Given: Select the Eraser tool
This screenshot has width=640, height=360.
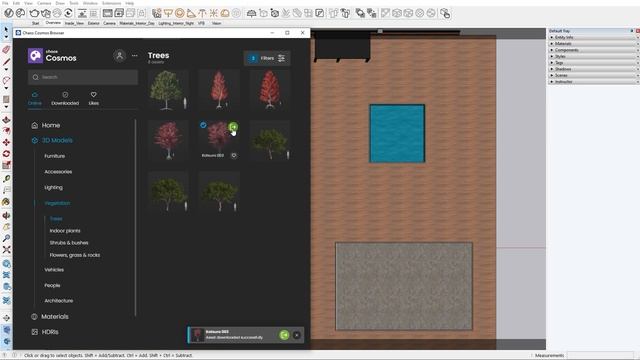Looking at the screenshot, I should (x=6, y=50).
